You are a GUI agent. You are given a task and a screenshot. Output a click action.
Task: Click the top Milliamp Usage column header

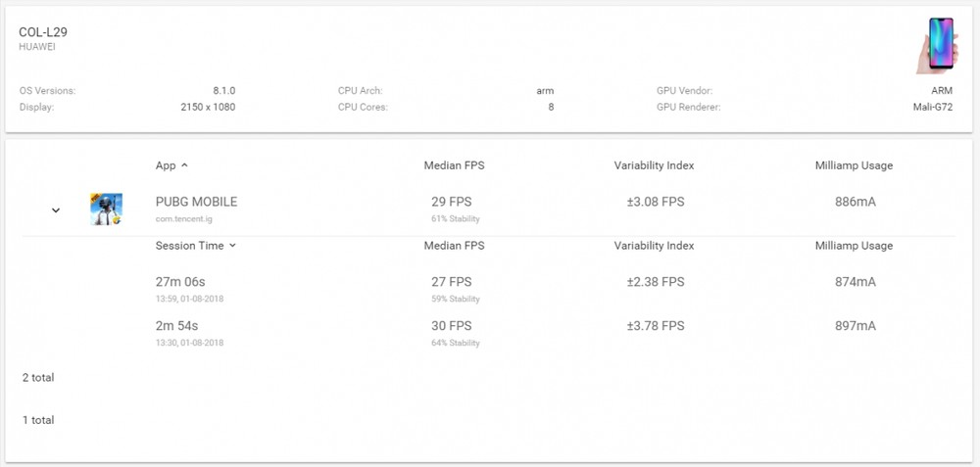click(x=854, y=165)
